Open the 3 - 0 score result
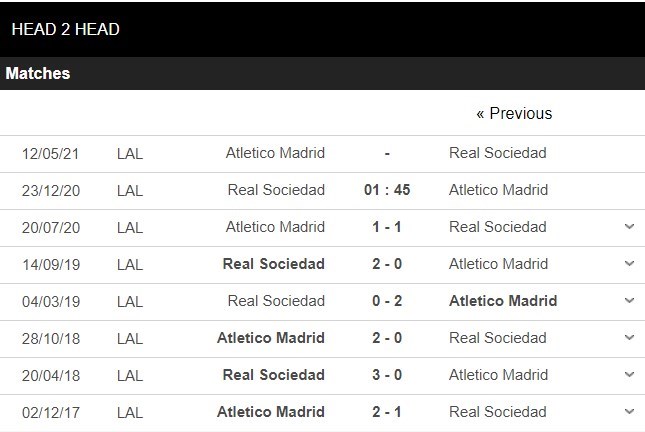The height and width of the screenshot is (432, 645). pyautogui.click(x=387, y=375)
